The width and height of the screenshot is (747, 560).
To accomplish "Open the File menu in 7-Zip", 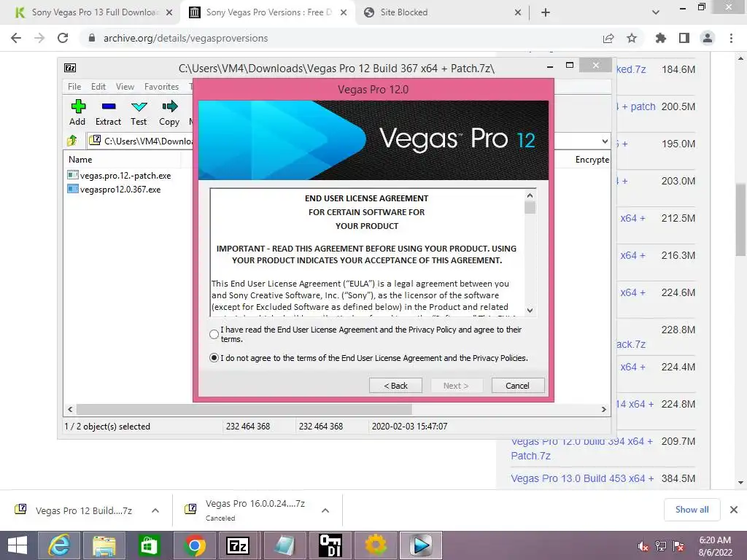I will (74, 87).
